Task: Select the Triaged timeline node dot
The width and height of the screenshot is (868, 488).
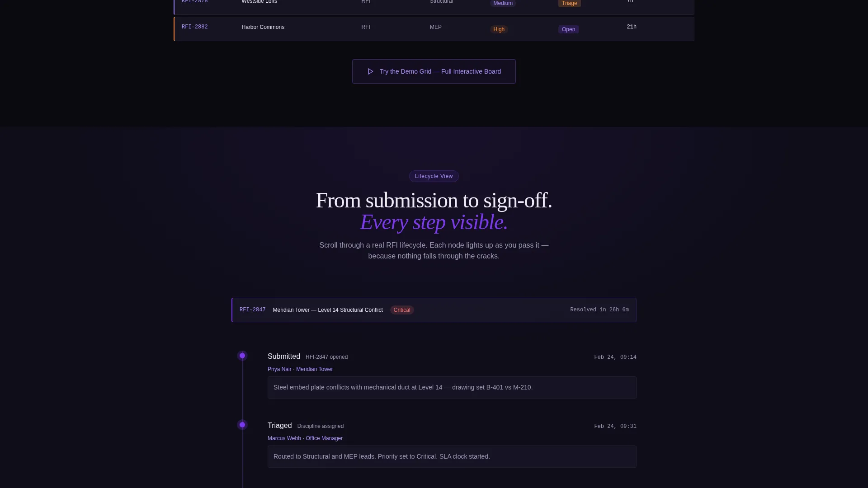Action: click(242, 425)
